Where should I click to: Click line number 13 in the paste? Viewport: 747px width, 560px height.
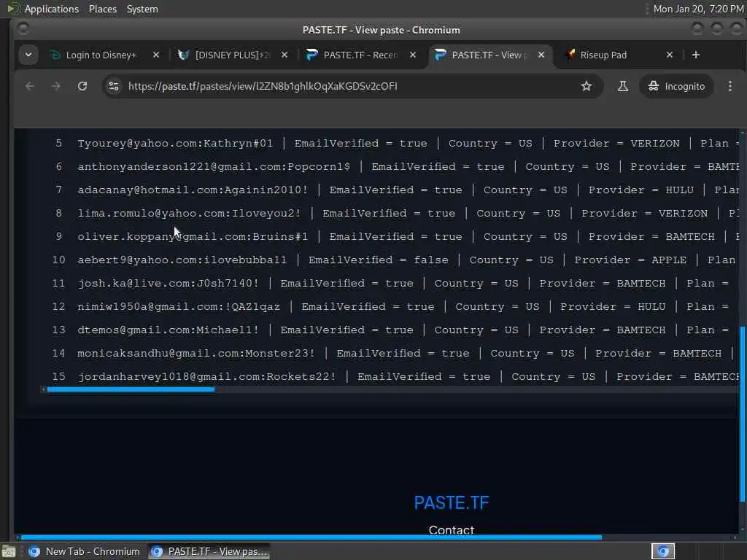tap(58, 330)
